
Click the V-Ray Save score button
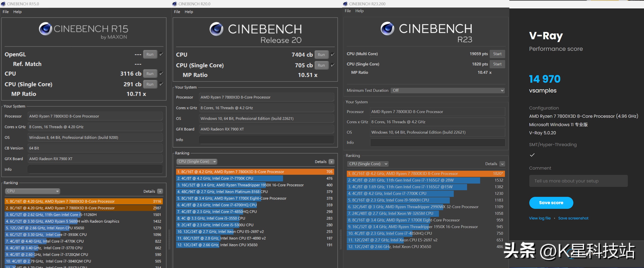tap(551, 203)
